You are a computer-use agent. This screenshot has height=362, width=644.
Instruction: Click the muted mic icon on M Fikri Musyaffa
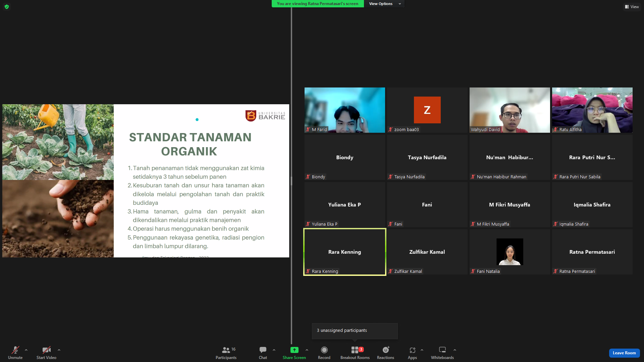click(473, 224)
